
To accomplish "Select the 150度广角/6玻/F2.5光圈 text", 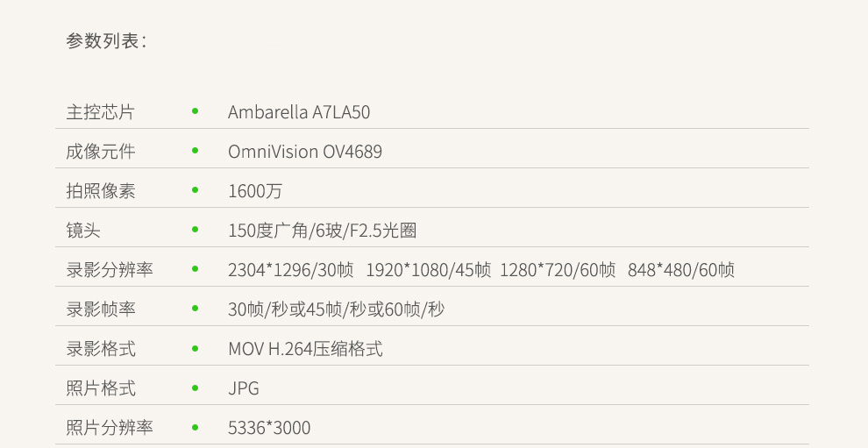I will coord(322,231).
